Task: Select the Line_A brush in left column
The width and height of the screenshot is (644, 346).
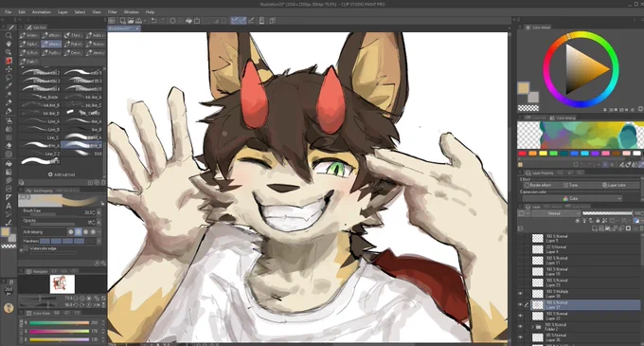Action: coord(40,121)
